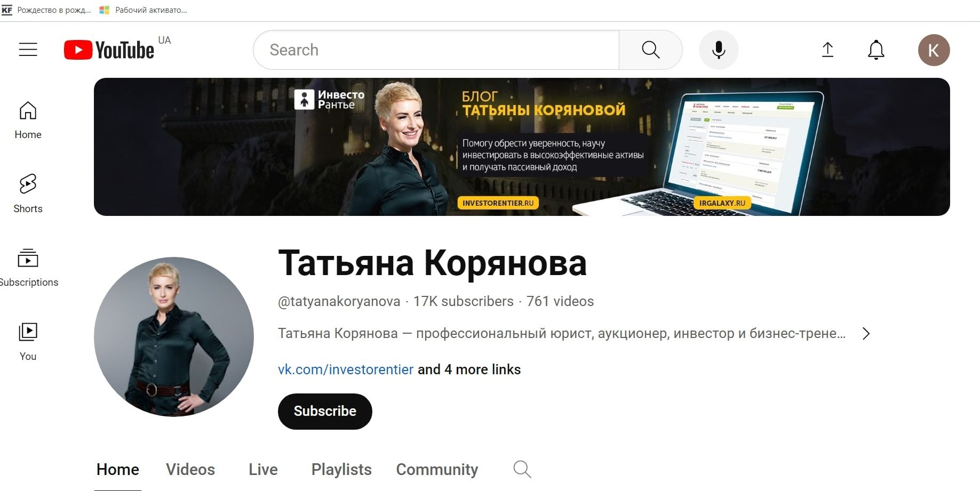
Task: Search within the channel using magnifier
Action: pos(522,469)
